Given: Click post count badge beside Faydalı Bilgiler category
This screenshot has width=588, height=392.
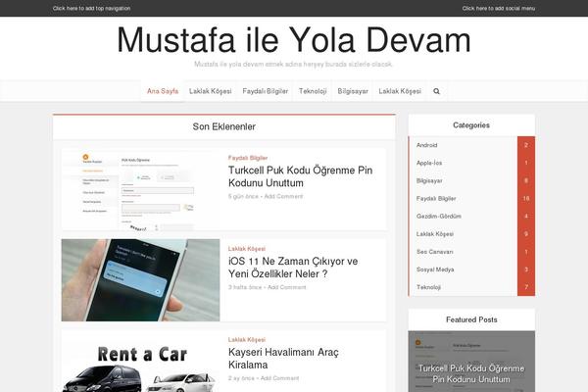Looking at the screenshot, I should 526,198.
